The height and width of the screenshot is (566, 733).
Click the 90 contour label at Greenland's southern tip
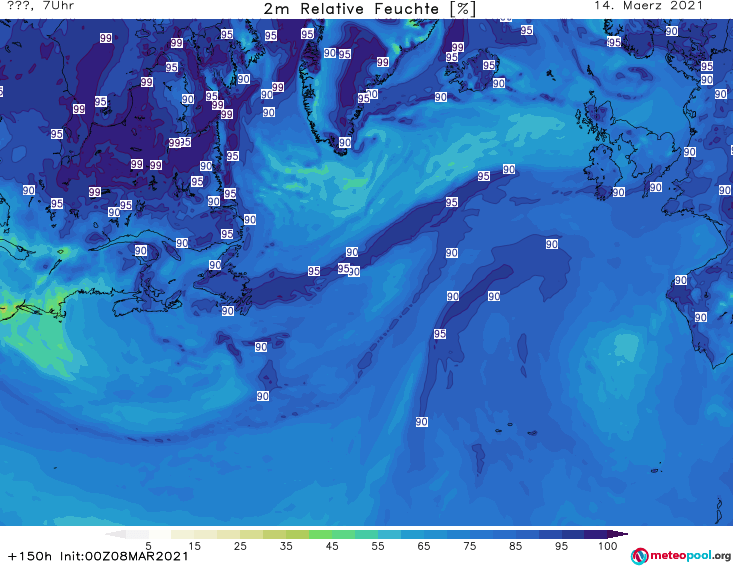point(345,143)
